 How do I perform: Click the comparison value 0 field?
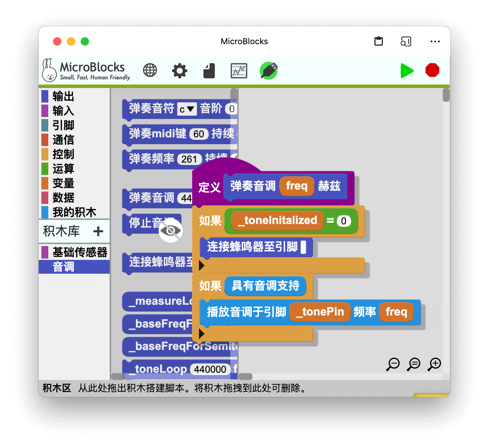pyautogui.click(x=344, y=221)
